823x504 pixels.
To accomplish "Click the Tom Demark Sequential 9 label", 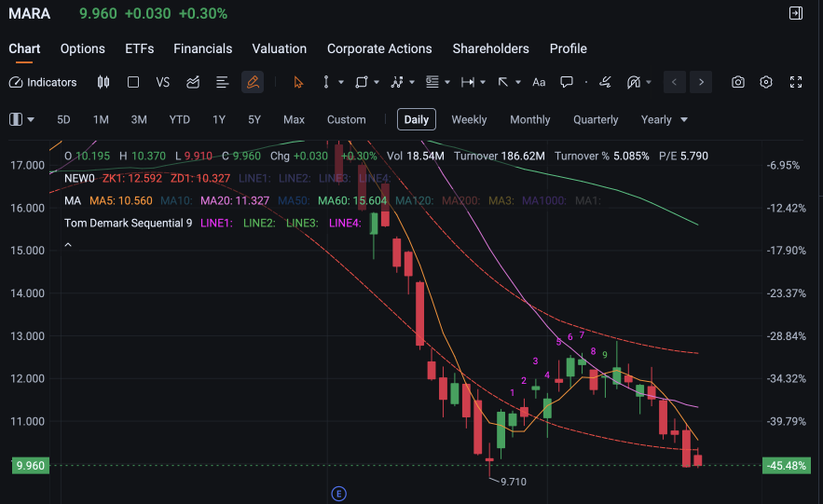I will tap(128, 223).
